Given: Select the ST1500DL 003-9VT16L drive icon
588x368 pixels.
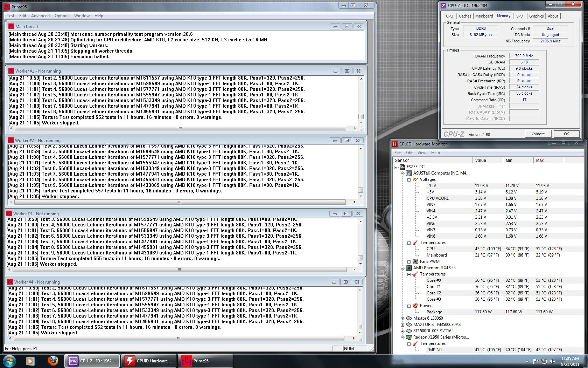Looking at the screenshot, I should 409,331.
